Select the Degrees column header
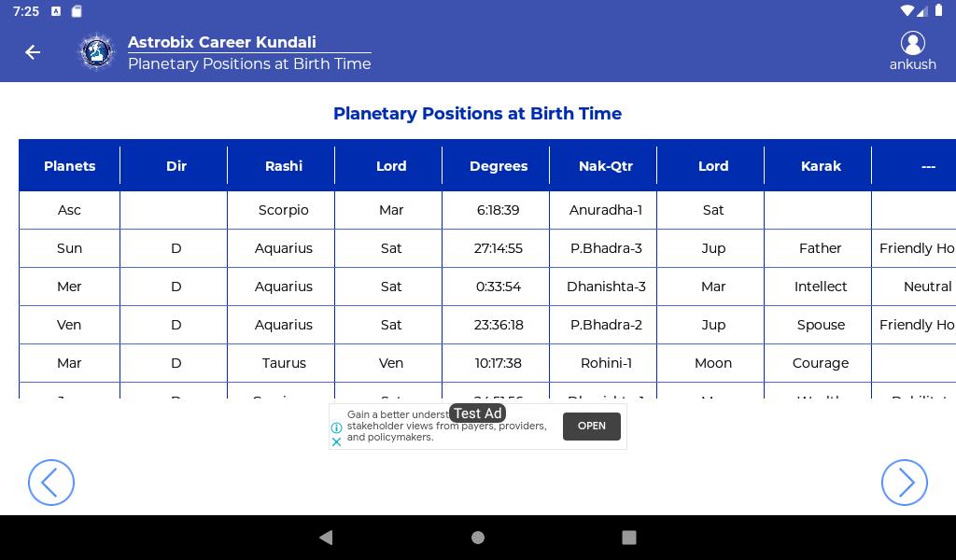This screenshot has width=956, height=560. coord(499,166)
